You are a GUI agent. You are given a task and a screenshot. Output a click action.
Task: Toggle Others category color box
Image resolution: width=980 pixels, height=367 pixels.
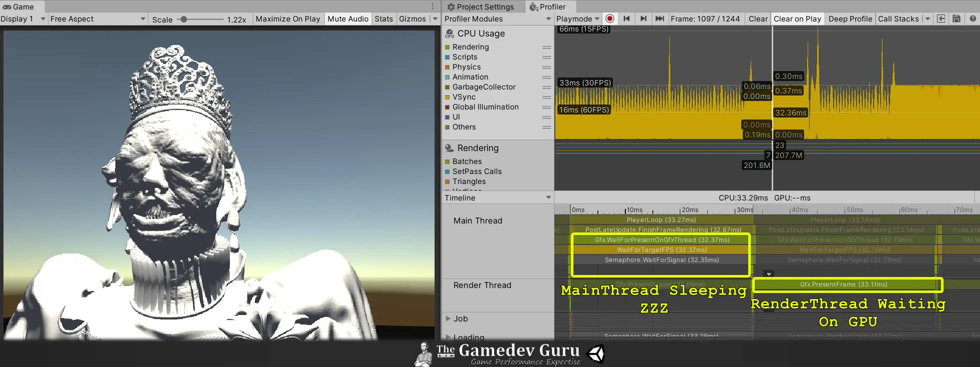coord(448,127)
